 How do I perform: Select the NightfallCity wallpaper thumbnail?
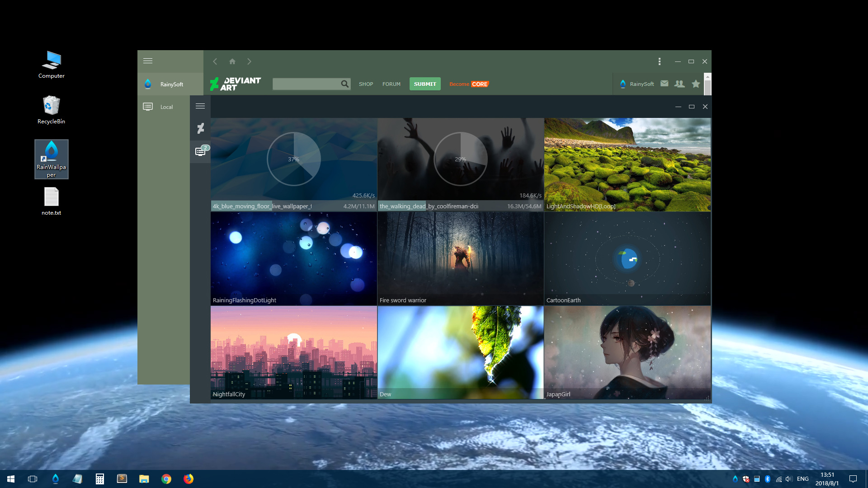293,352
